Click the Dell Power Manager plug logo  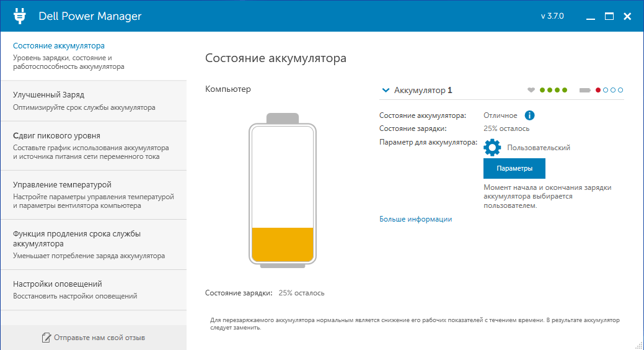(x=20, y=16)
